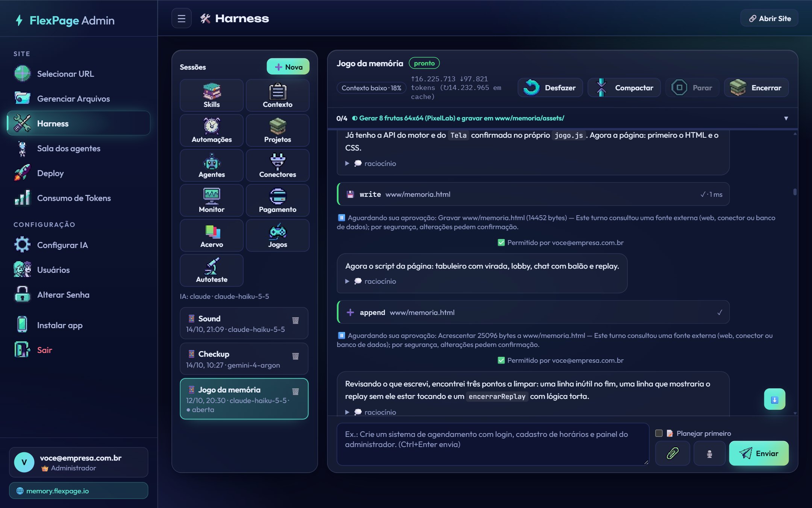The height and width of the screenshot is (508, 812).
Task: Click Sair to log out
Action: coord(79,350)
